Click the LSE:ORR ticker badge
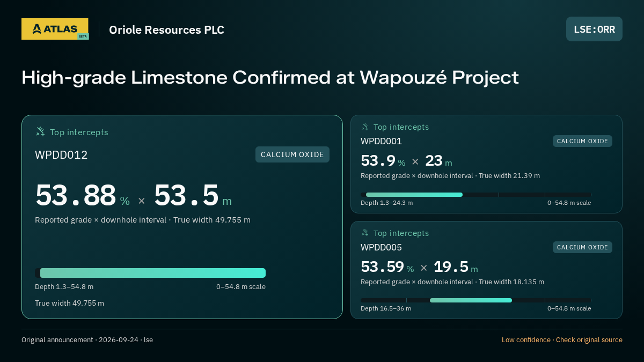Image resolution: width=644 pixels, height=362 pixels. tap(594, 29)
